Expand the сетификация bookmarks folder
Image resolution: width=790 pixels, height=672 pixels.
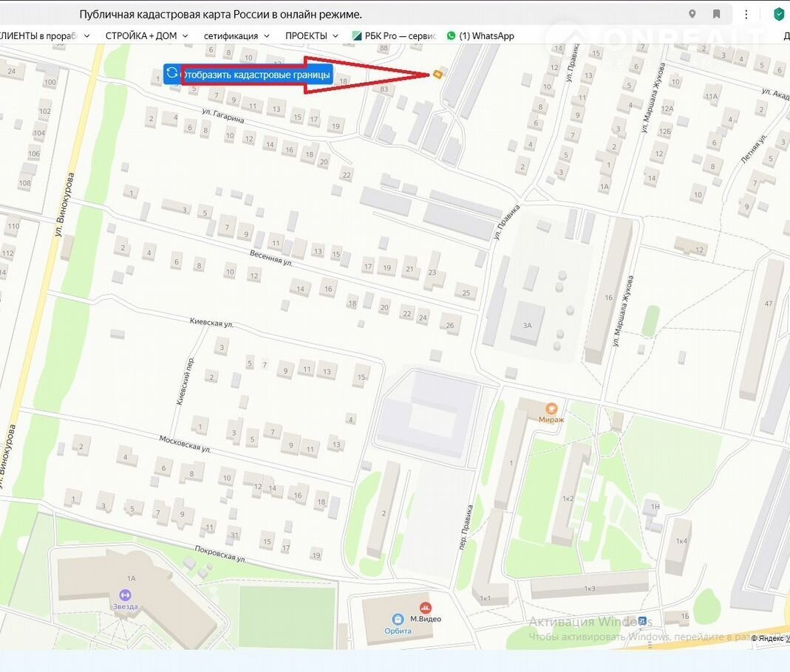[x=236, y=35]
